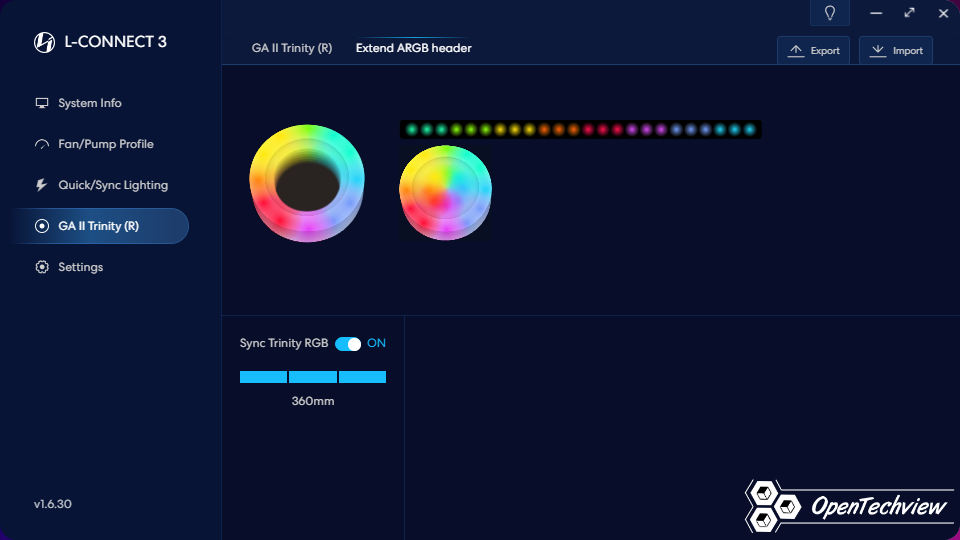The width and height of the screenshot is (960, 540).
Task: Click the 360mm label
Action: pos(313,401)
